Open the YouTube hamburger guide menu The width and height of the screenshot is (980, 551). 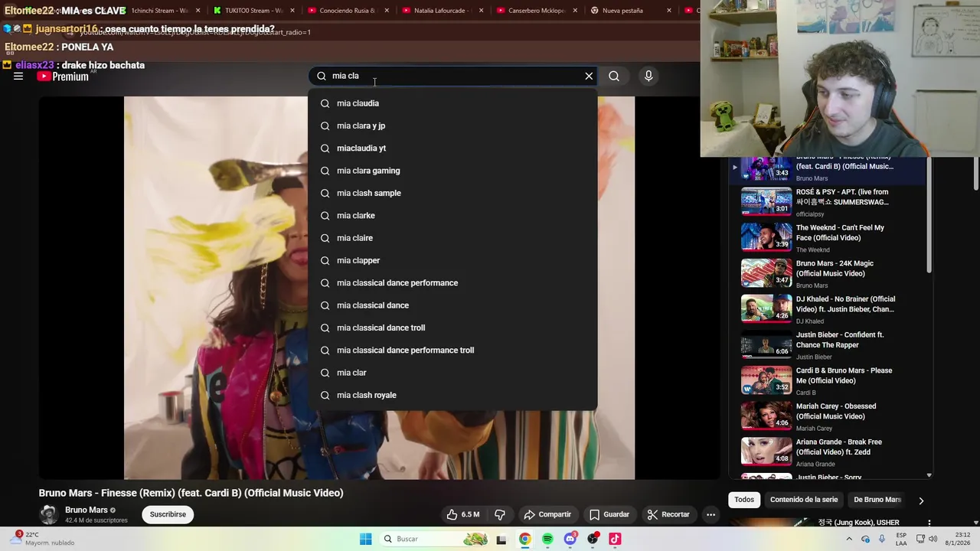tap(18, 76)
